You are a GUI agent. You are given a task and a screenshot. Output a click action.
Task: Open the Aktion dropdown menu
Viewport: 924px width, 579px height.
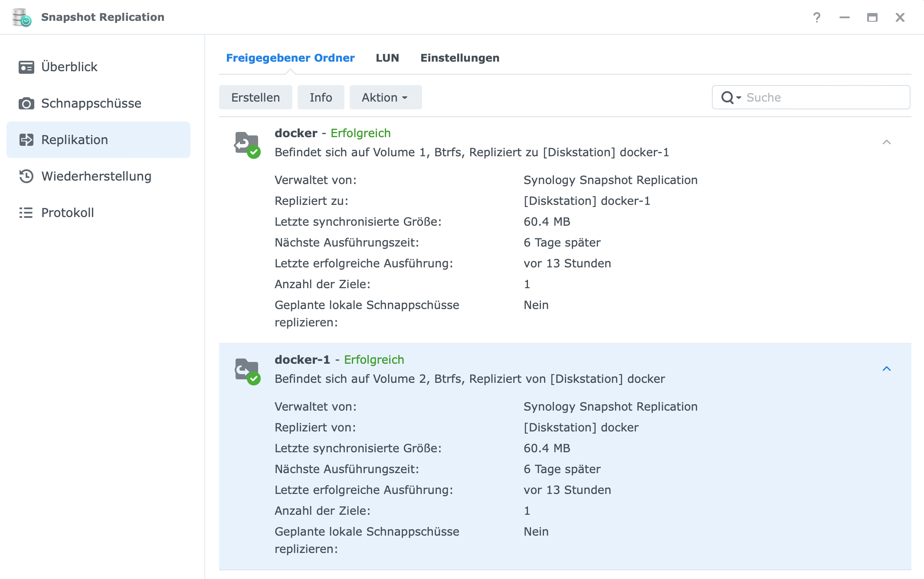(386, 97)
